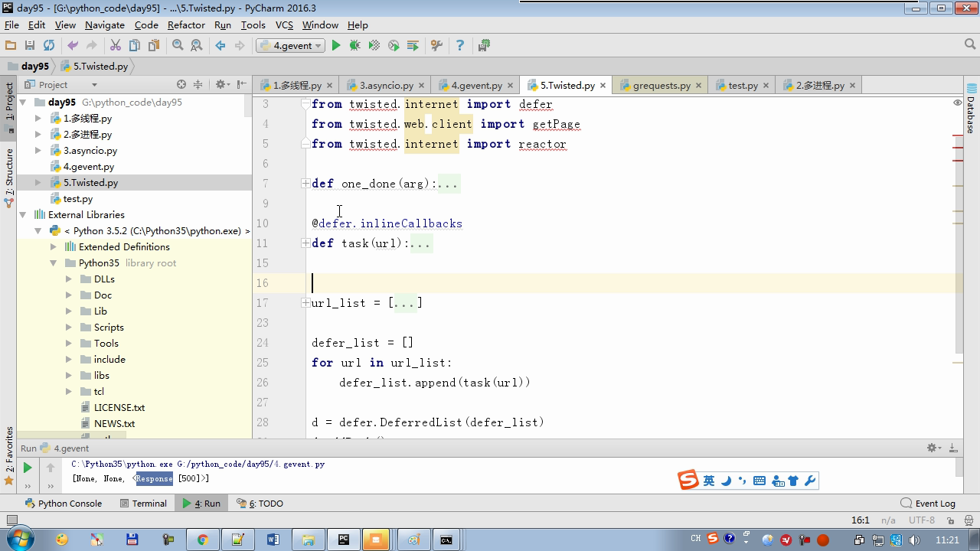Open the Refactor menu
This screenshot has height=551, width=980.
click(186, 24)
